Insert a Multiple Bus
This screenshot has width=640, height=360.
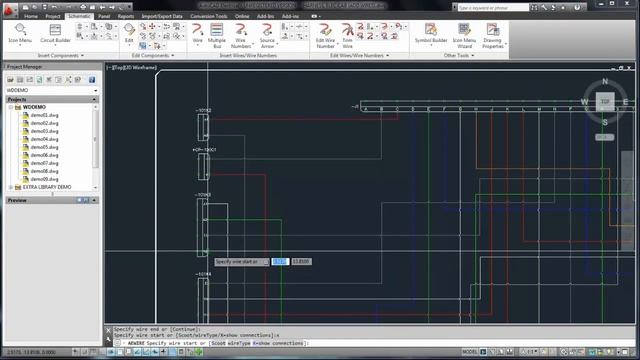(x=217, y=36)
